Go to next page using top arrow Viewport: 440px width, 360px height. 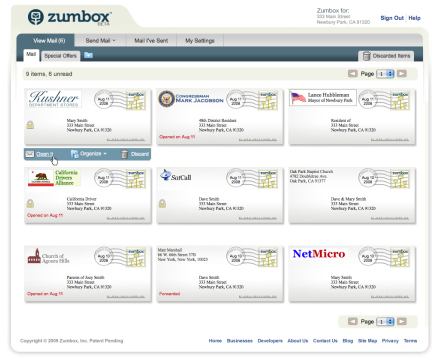click(x=402, y=73)
